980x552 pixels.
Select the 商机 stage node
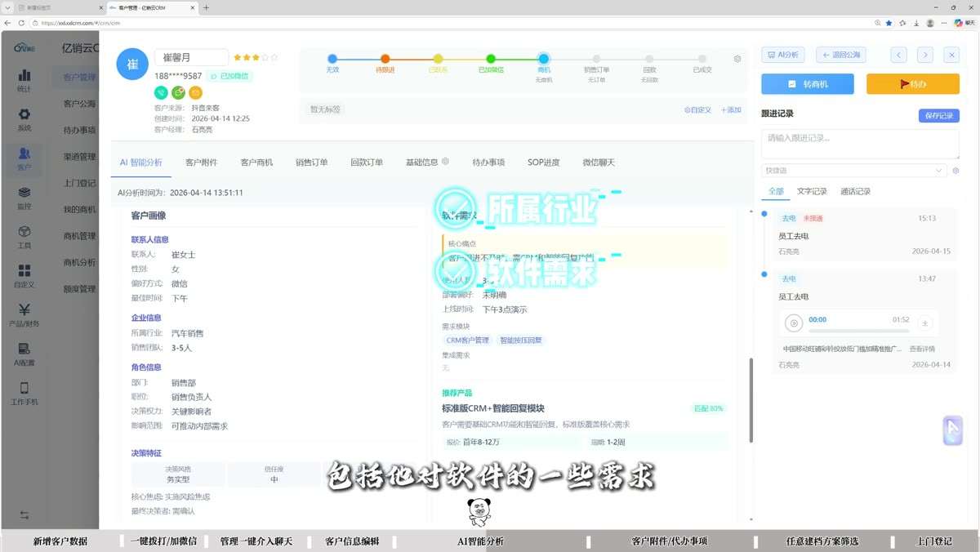(544, 59)
